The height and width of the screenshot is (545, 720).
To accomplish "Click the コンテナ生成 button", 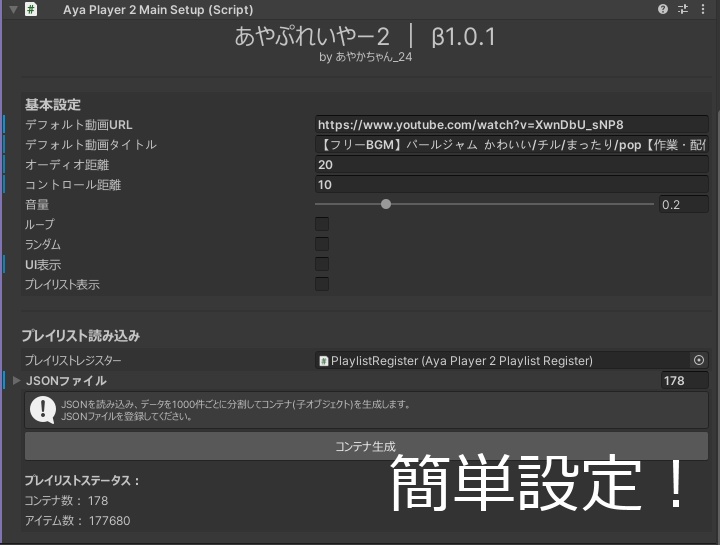I will 366,446.
